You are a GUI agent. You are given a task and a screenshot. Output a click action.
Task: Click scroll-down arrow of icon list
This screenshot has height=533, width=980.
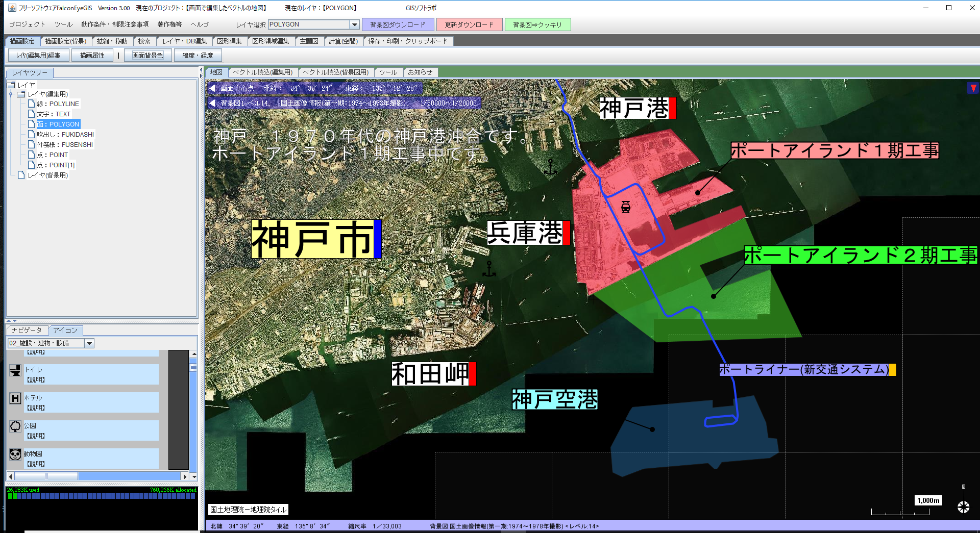point(193,476)
